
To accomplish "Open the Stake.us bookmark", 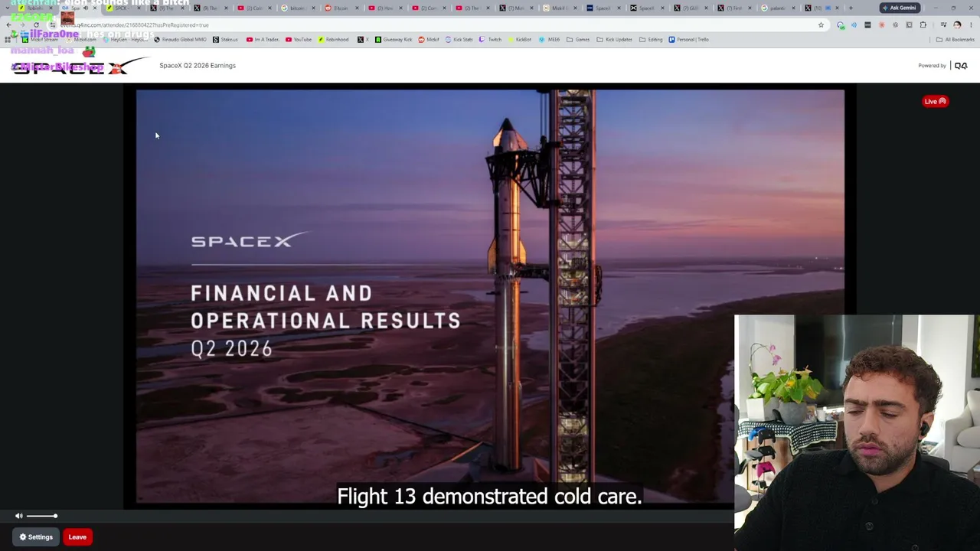I will pos(225,40).
